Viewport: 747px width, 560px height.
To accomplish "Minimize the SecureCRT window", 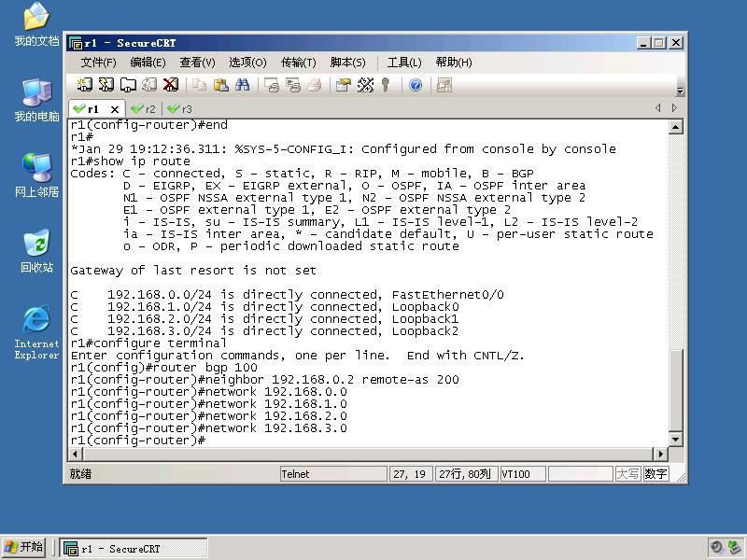I will click(643, 43).
